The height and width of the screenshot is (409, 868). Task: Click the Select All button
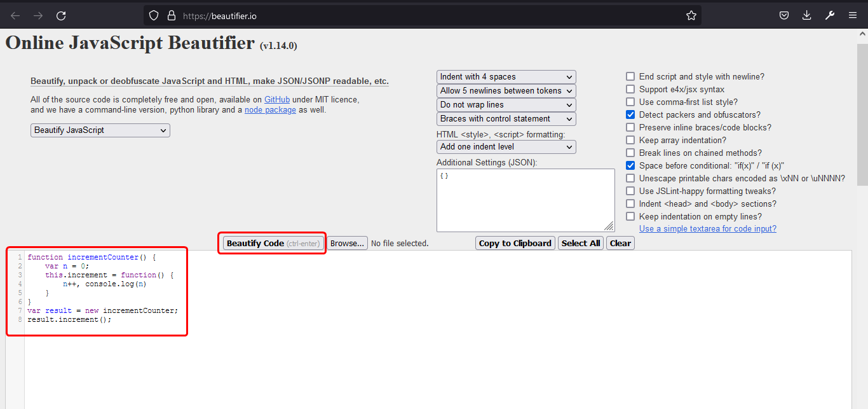[x=581, y=243]
